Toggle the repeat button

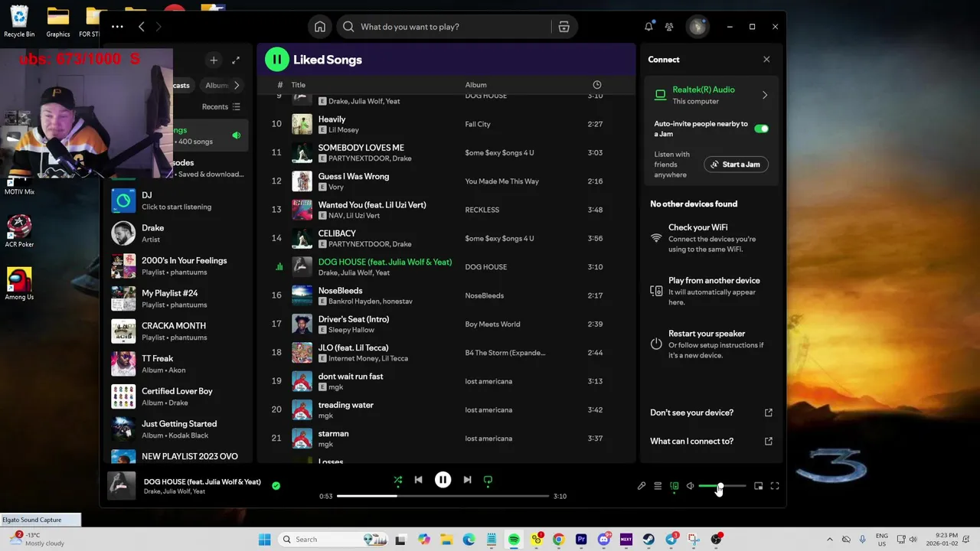(488, 480)
